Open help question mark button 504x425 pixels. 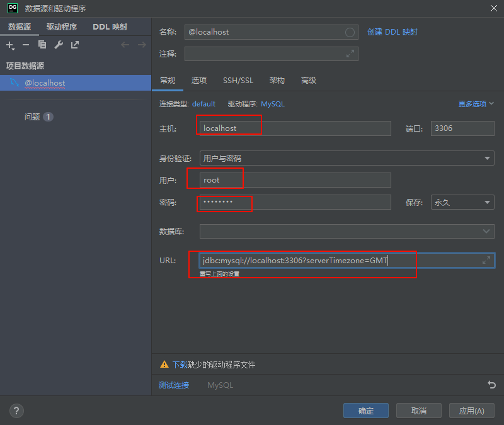[17, 411]
